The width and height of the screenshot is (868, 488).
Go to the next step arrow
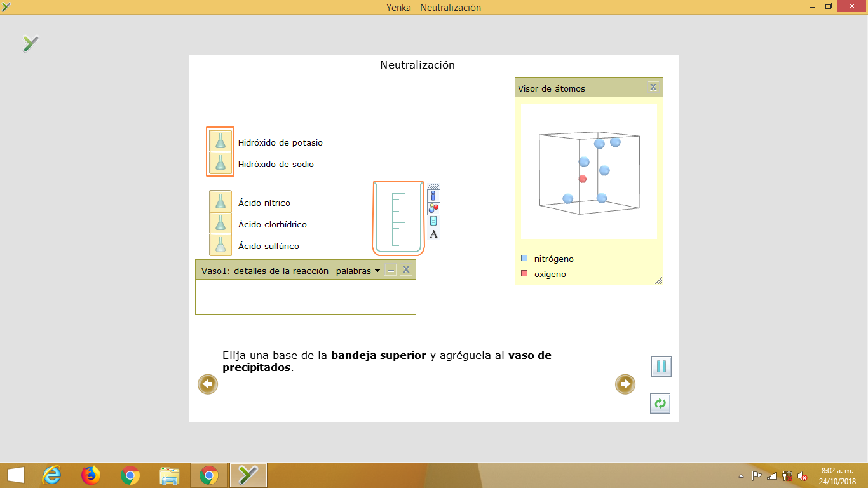tap(625, 384)
